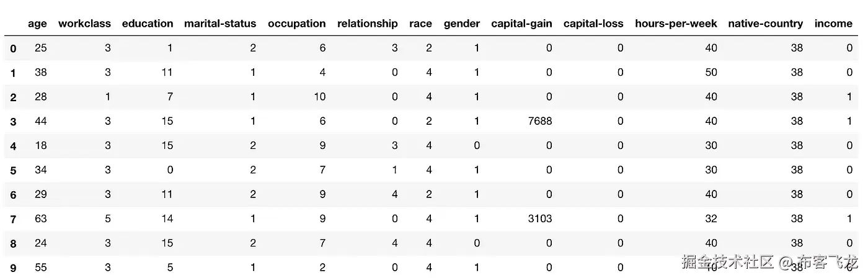The height and width of the screenshot is (280, 868).
Task: Click the watermark text at bottom right
Action: click(769, 262)
